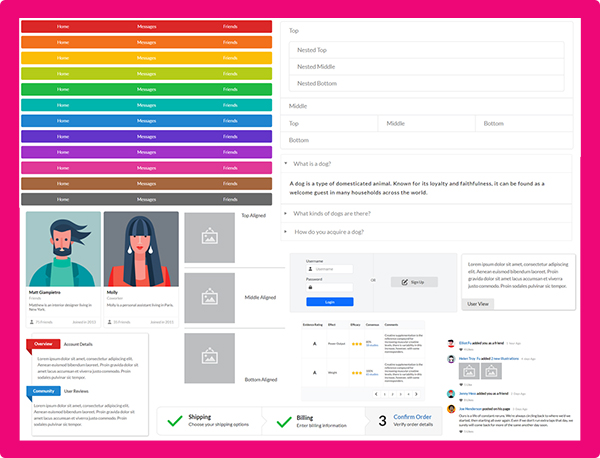Click the user icon in Username field
This screenshot has width=600, height=458.
(308, 269)
